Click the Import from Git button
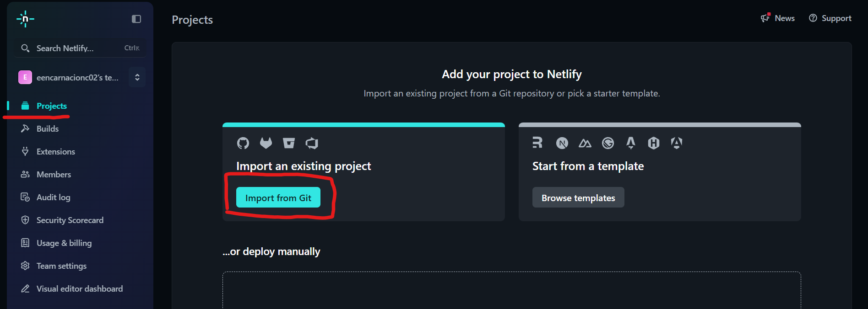 (278, 198)
